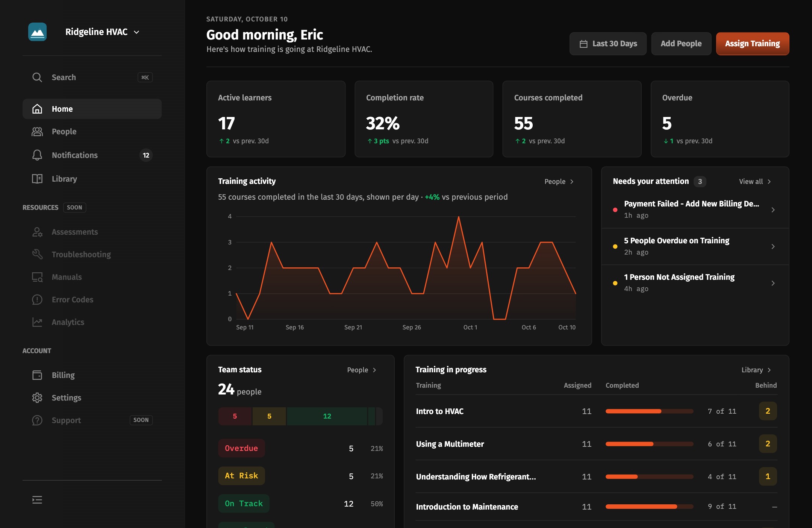
Task: Click the On Track status badge
Action: (x=244, y=504)
